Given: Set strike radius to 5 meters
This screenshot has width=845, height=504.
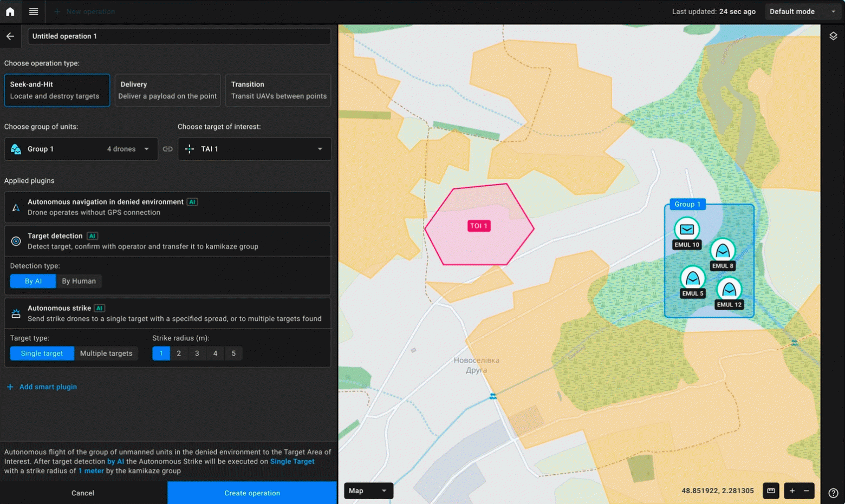Looking at the screenshot, I should coord(233,354).
